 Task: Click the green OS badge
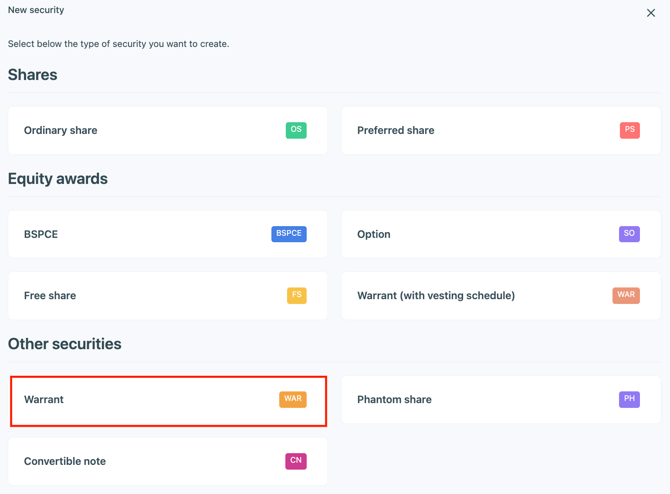pyautogui.click(x=296, y=130)
